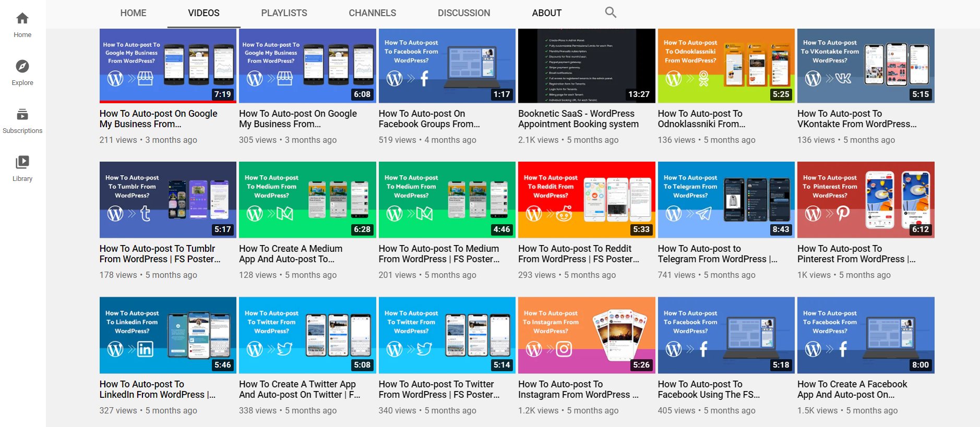The width and height of the screenshot is (980, 427).
Task: Open the Subscriptions sidebar icon
Action: (22, 114)
